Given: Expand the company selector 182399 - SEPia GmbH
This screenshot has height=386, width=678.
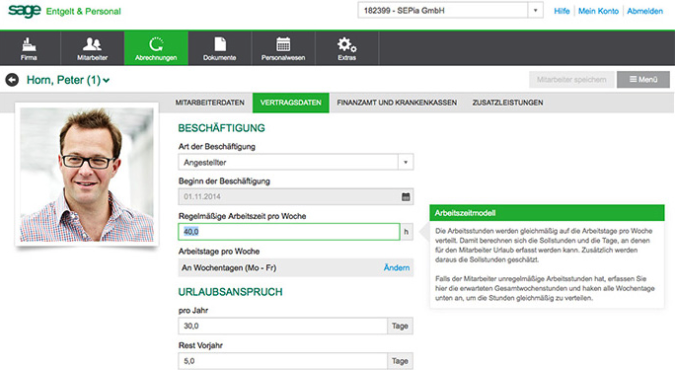Looking at the screenshot, I should pos(535,10).
